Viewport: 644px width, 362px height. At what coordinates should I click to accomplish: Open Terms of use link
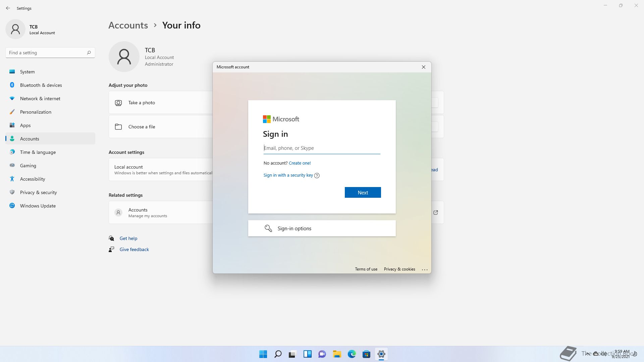tap(366, 269)
